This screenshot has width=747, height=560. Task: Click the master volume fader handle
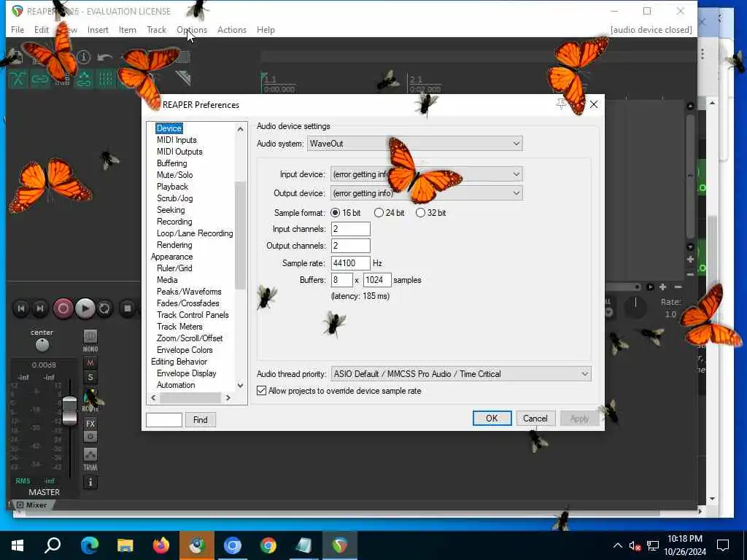point(69,410)
